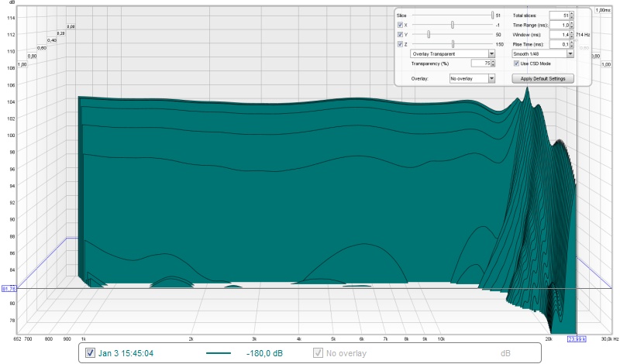Increase Window (ms) with the up arrow

point(572,33)
